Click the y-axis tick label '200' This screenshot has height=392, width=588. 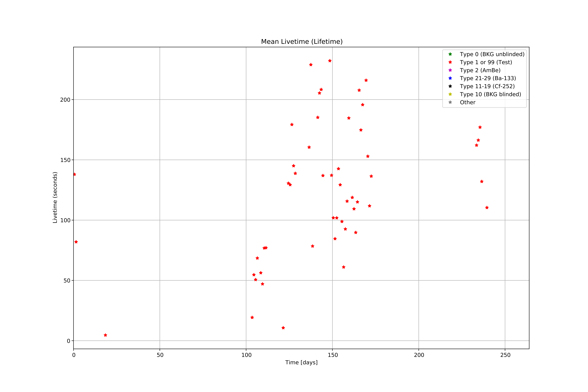tap(65, 100)
